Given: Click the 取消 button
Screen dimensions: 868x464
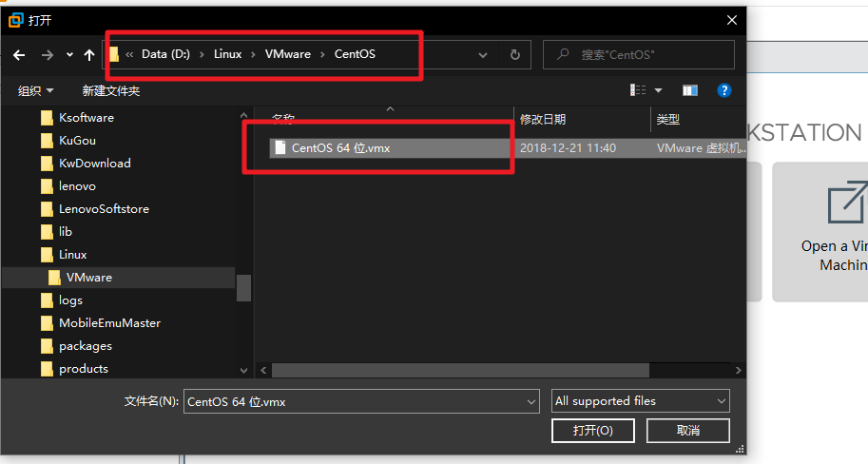Looking at the screenshot, I should [688, 430].
